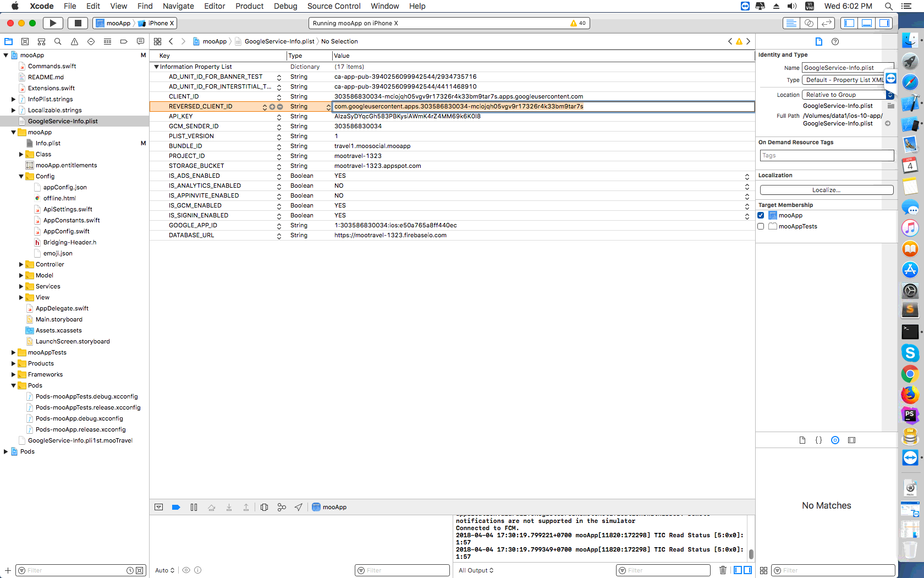Toggle the Utilities panel visibility
This screenshot has height=578, width=924.
(x=884, y=23)
